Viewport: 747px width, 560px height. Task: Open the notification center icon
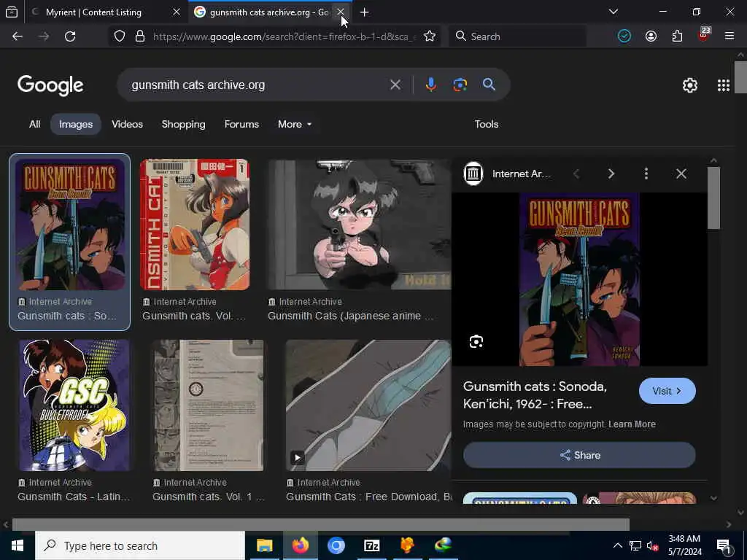click(x=724, y=547)
